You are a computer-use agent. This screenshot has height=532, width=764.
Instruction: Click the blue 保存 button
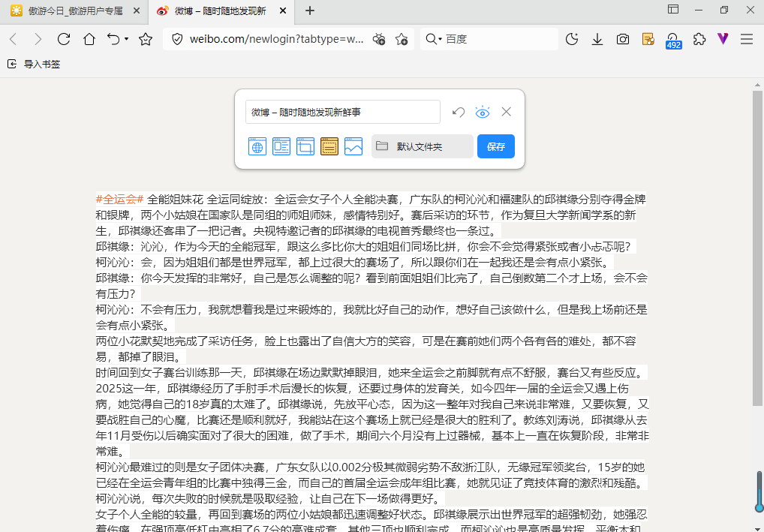496,146
